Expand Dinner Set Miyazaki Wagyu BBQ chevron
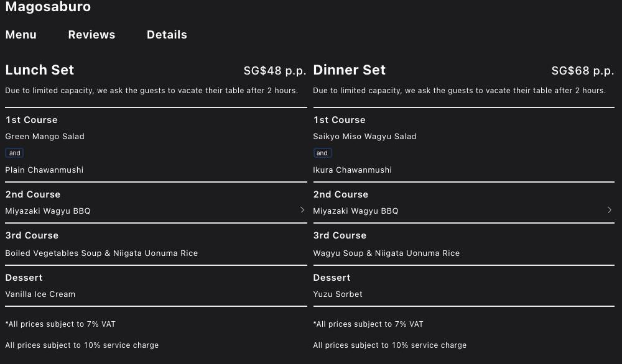622x364 pixels. pyautogui.click(x=610, y=210)
